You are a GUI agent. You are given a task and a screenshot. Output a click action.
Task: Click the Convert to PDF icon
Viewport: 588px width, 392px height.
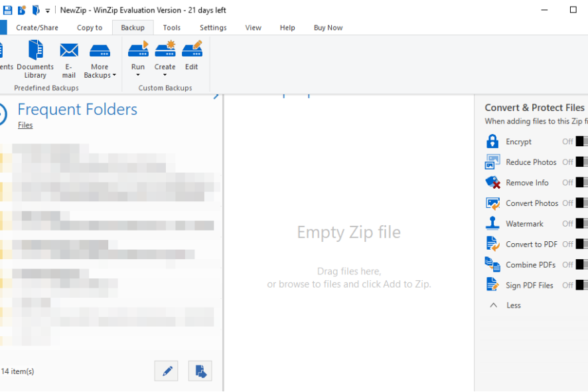(492, 244)
